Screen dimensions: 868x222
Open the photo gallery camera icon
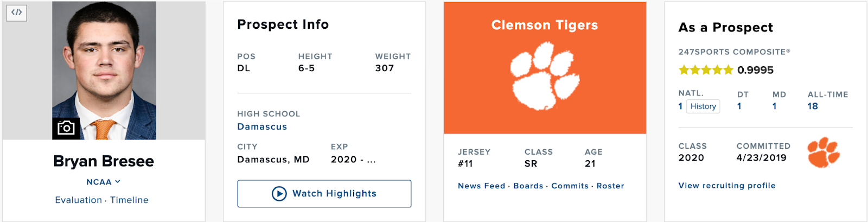click(66, 128)
